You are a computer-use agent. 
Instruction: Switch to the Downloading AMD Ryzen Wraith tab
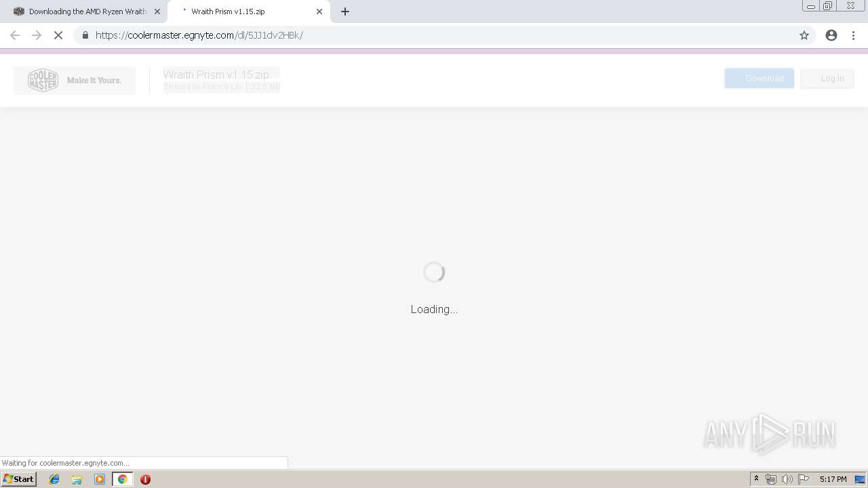pyautogui.click(x=87, y=12)
